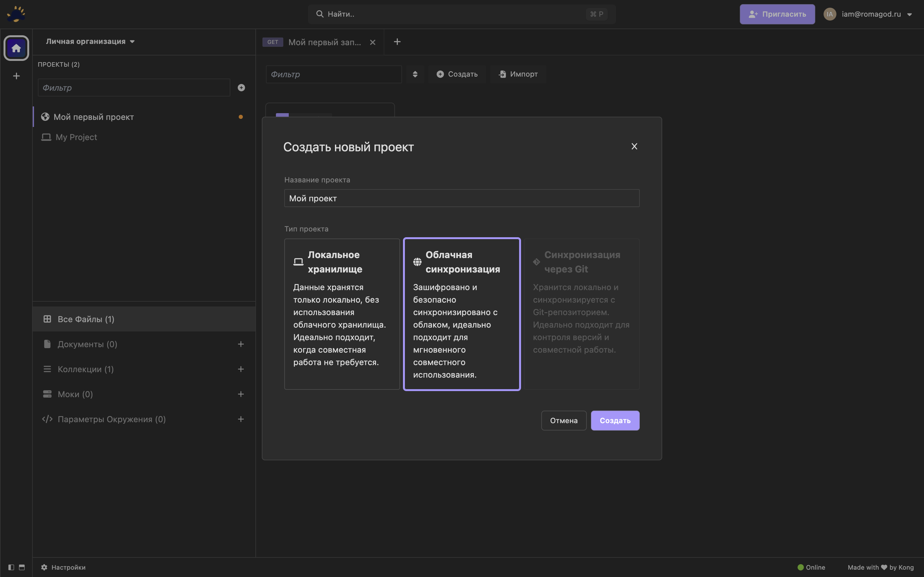Select Локальное хранилище project type
Viewport: 924px width, 577px height.
pyautogui.click(x=342, y=314)
